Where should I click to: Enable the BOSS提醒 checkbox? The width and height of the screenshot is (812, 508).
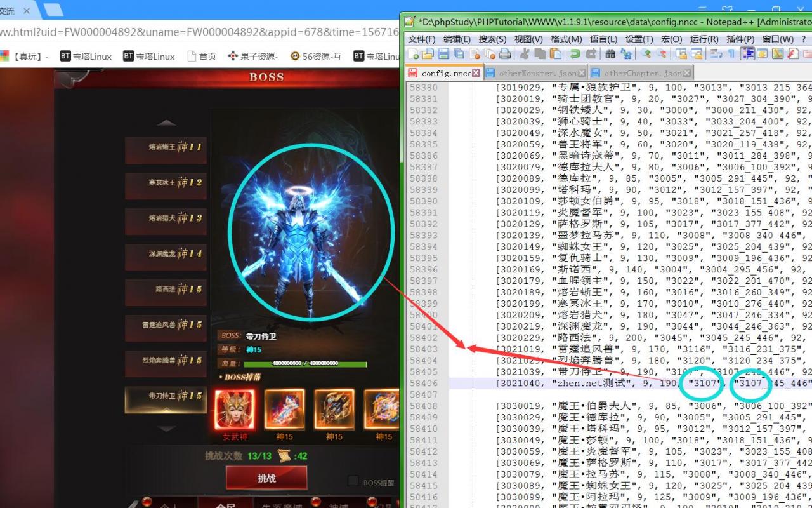pyautogui.click(x=353, y=481)
